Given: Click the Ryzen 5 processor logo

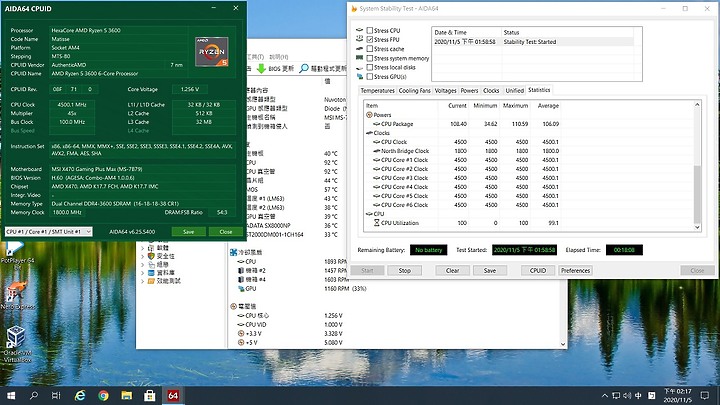Looking at the screenshot, I should click(x=211, y=51).
